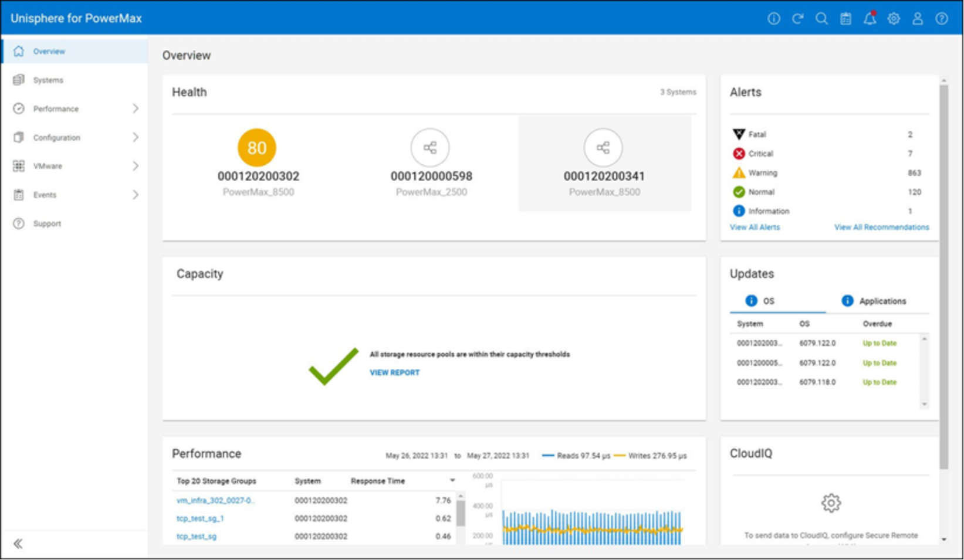964x560 pixels.
Task: Click the Fatal alert triangle icon
Action: pos(739,134)
